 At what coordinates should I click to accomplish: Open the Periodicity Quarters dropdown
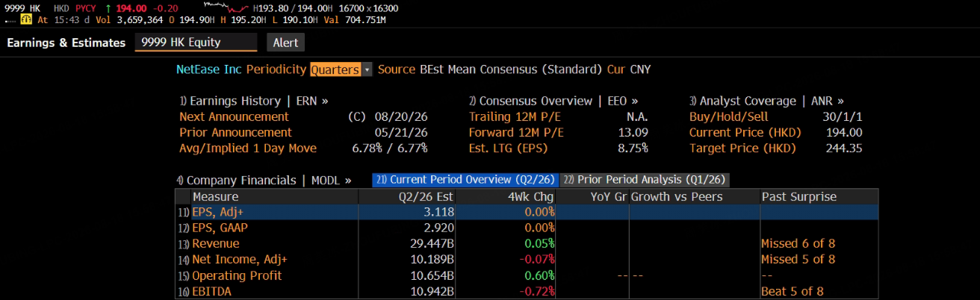(x=341, y=69)
